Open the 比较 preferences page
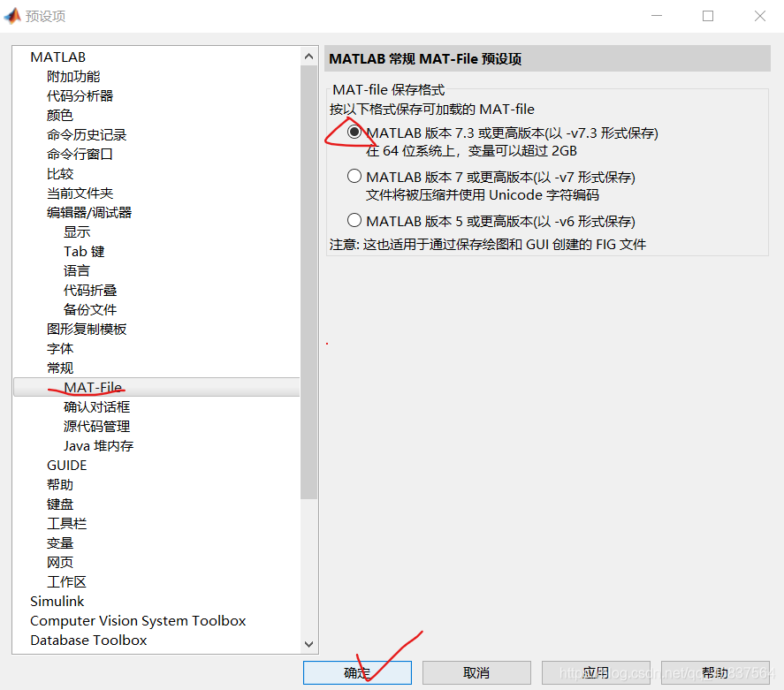Viewport: 784px width, 690px height. tap(60, 174)
